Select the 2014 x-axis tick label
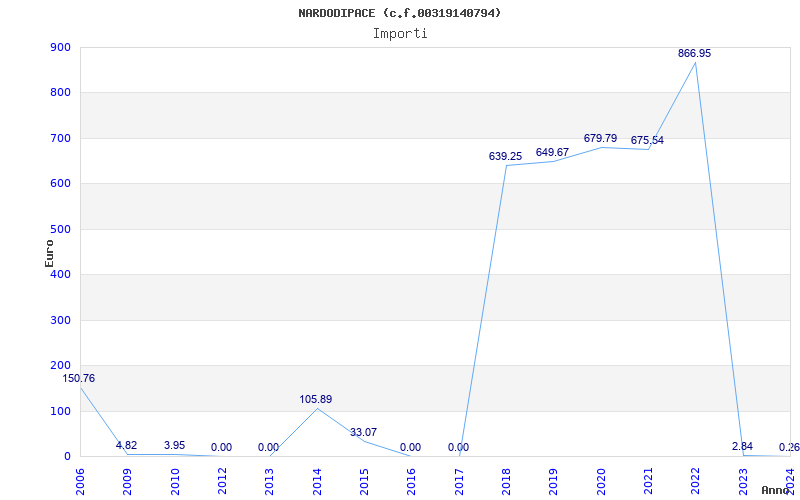Image resolution: width=800 pixels, height=500 pixels. click(x=317, y=481)
